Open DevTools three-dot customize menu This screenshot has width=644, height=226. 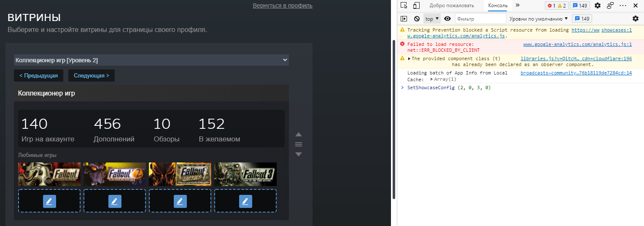tap(623, 5)
